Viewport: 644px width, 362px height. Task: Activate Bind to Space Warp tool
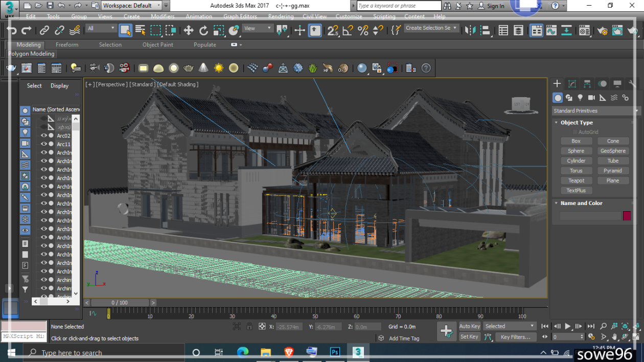pyautogui.click(x=74, y=31)
